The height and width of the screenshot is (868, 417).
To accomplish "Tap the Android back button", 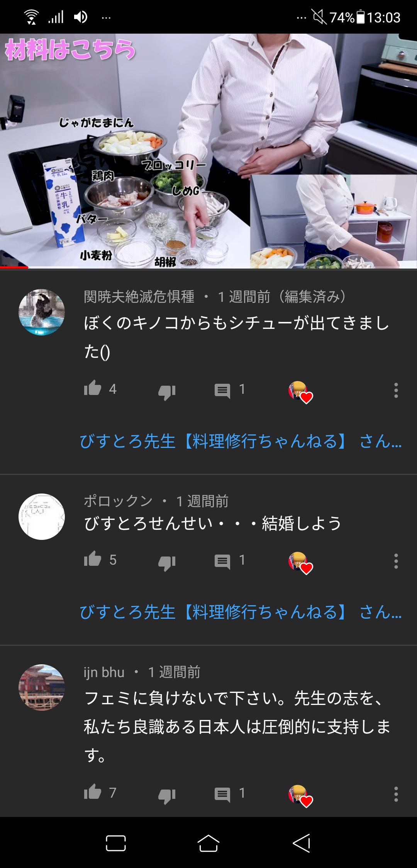I will [302, 843].
